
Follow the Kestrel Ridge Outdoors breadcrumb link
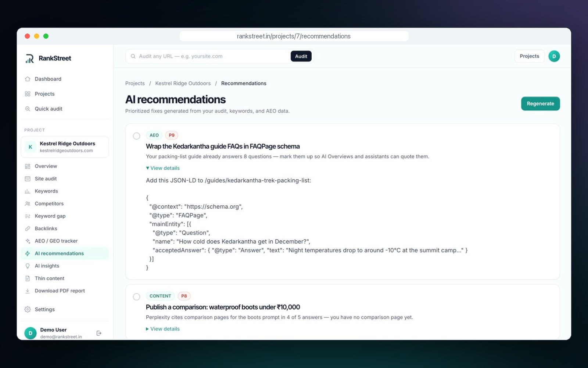click(x=183, y=84)
